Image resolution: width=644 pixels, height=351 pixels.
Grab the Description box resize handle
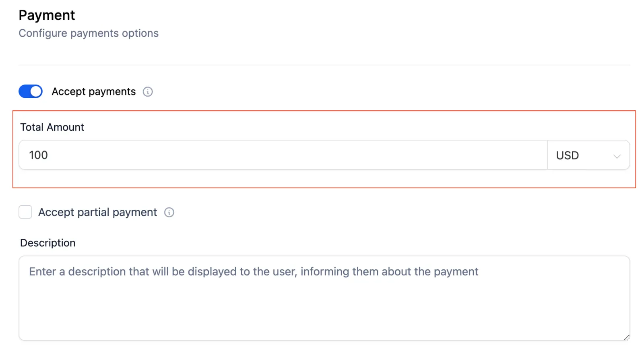(x=626, y=337)
